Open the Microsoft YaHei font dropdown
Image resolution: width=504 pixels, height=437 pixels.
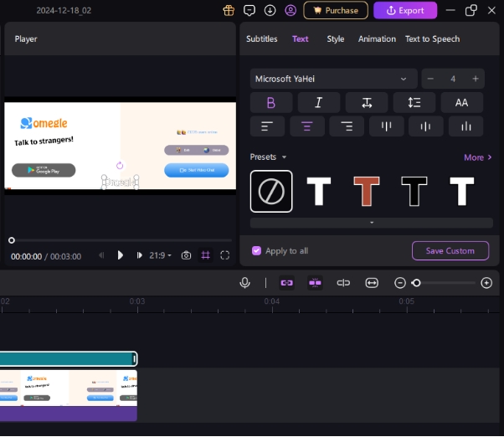(333, 79)
